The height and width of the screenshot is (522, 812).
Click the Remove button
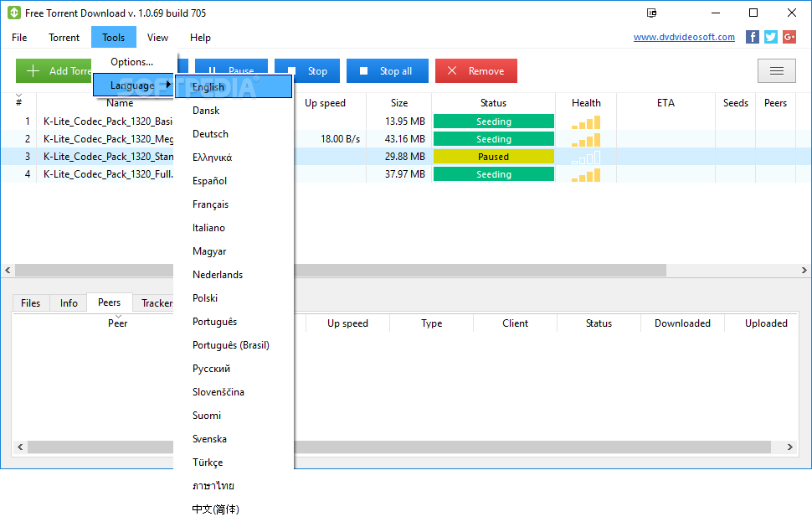click(x=476, y=71)
